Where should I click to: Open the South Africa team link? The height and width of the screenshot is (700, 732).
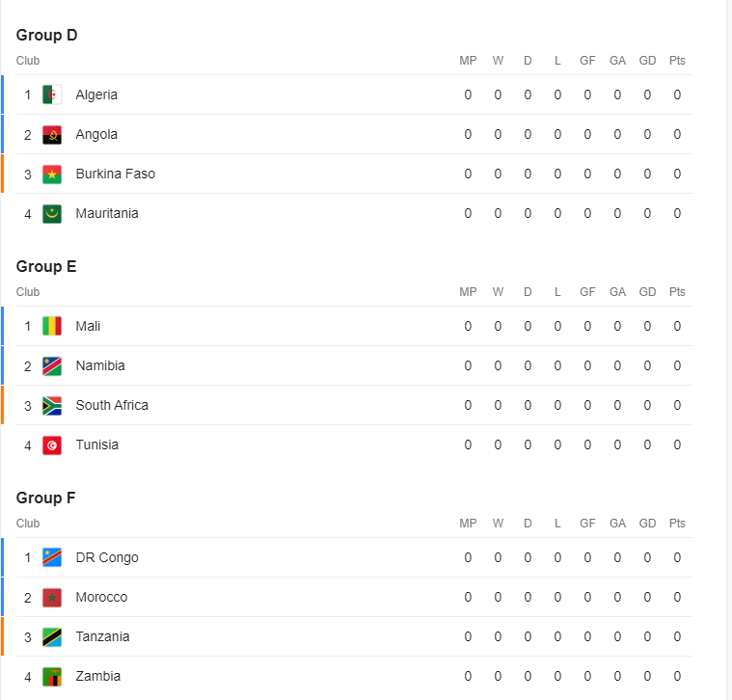tap(112, 405)
